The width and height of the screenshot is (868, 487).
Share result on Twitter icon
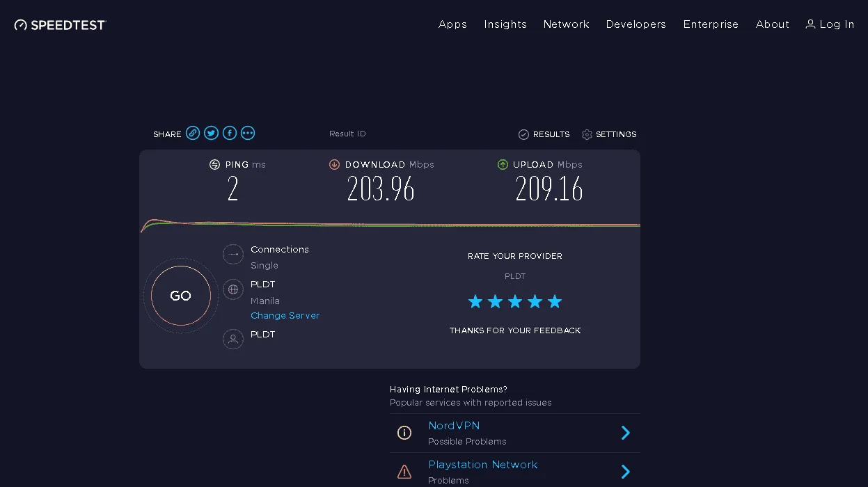click(211, 133)
